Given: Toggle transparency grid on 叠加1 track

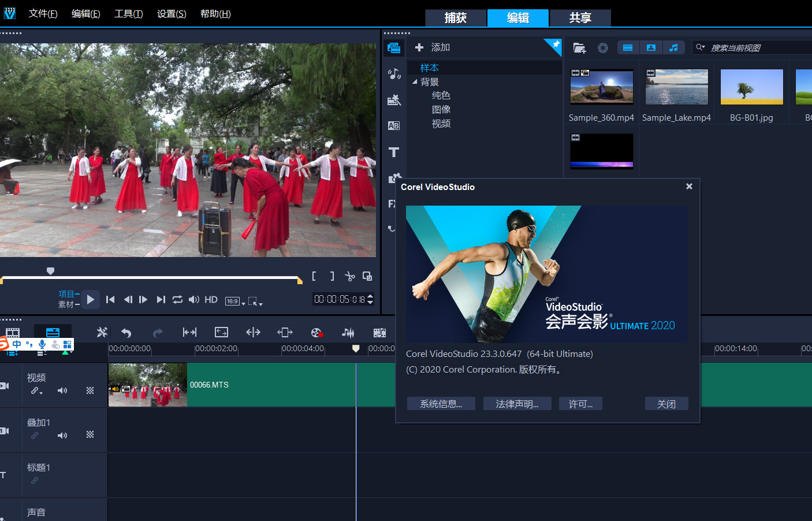Looking at the screenshot, I should [x=90, y=434].
